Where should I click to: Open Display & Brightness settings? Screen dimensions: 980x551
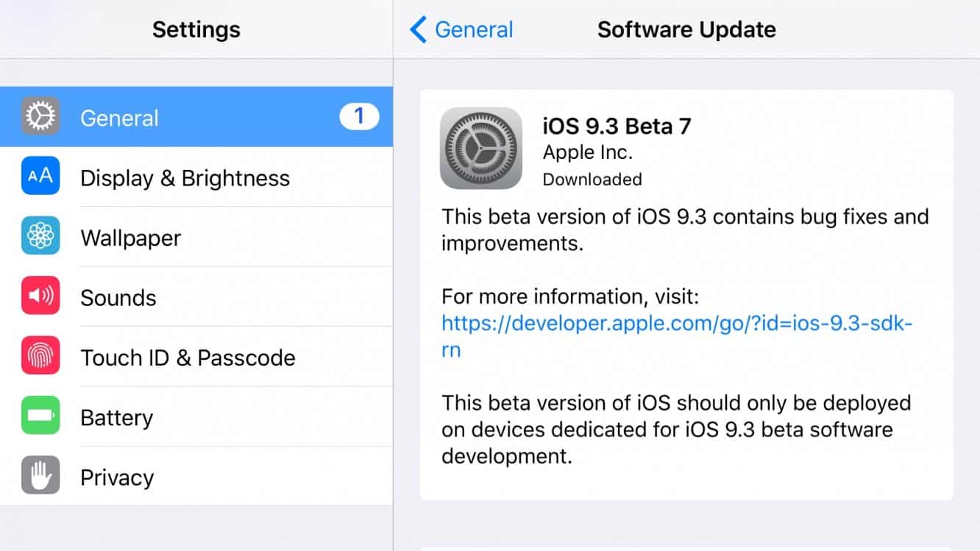coord(185,178)
